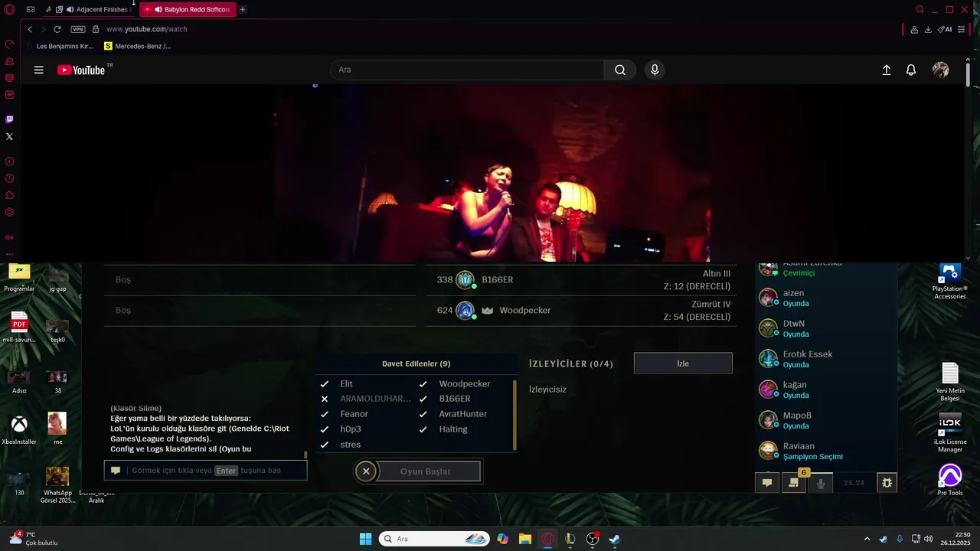Toggle the X mark next to ARAMOLDUHAR
Viewport: 980px width, 551px height.
pyautogui.click(x=325, y=399)
